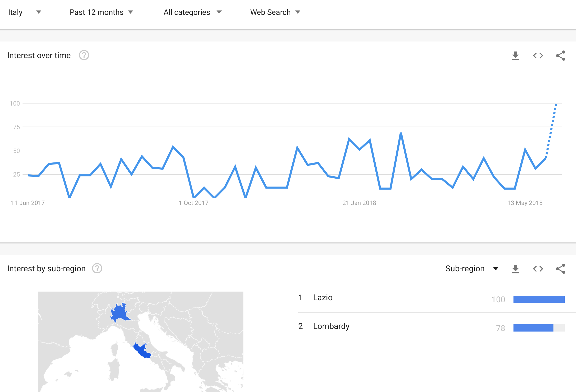
Task: Open the Italy country dropdown
Action: point(25,12)
